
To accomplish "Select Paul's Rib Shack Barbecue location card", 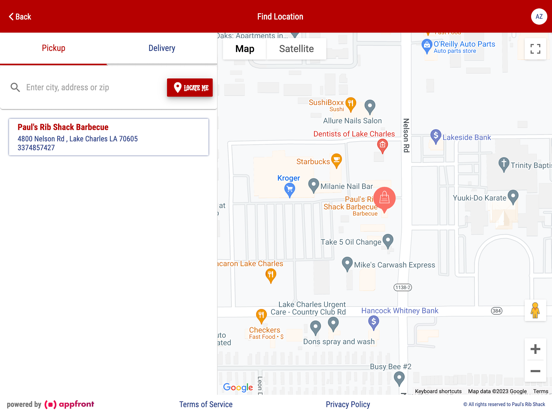I will tap(108, 137).
